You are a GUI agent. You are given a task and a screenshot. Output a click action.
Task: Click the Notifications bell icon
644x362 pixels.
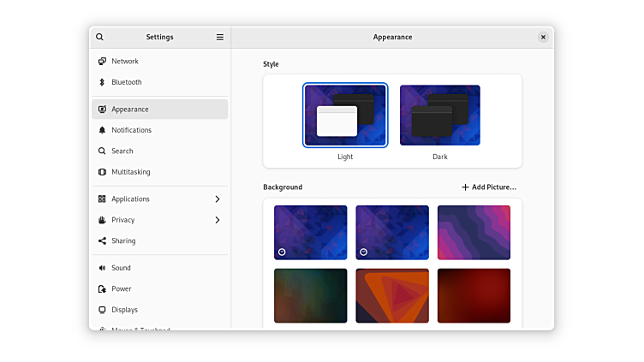click(102, 130)
